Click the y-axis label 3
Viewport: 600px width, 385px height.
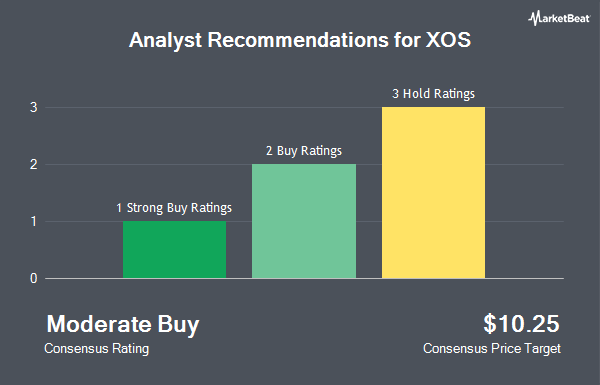click(34, 108)
